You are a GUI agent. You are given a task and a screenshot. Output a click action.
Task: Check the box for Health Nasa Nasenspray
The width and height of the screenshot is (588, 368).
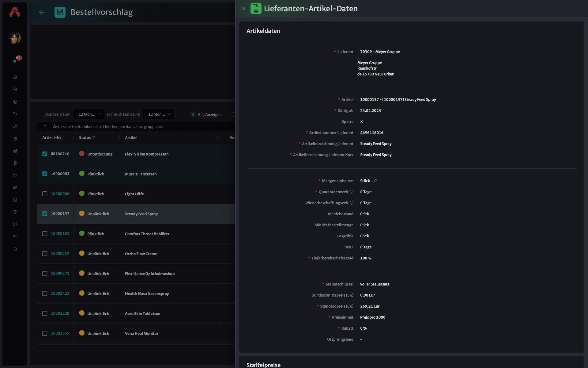point(45,293)
